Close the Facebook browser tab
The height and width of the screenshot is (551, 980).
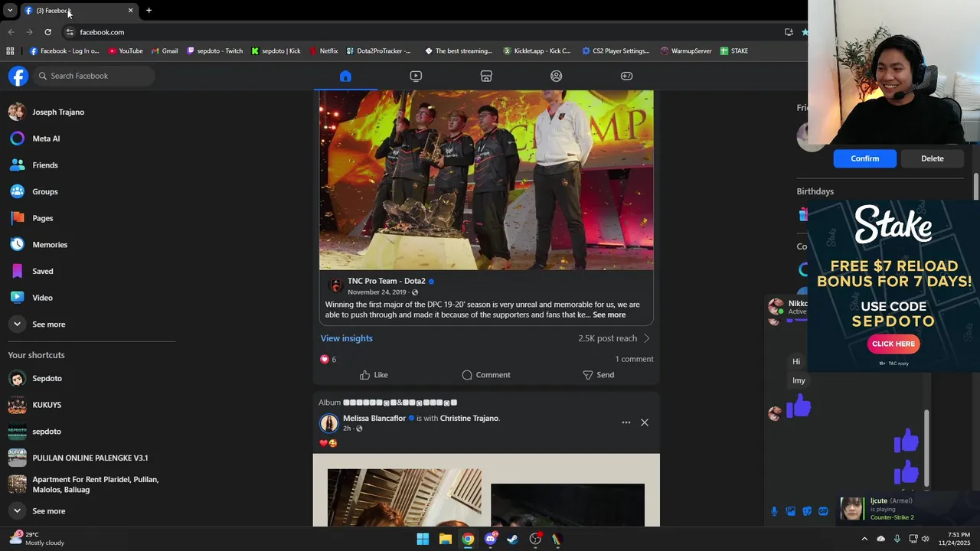click(x=130, y=10)
